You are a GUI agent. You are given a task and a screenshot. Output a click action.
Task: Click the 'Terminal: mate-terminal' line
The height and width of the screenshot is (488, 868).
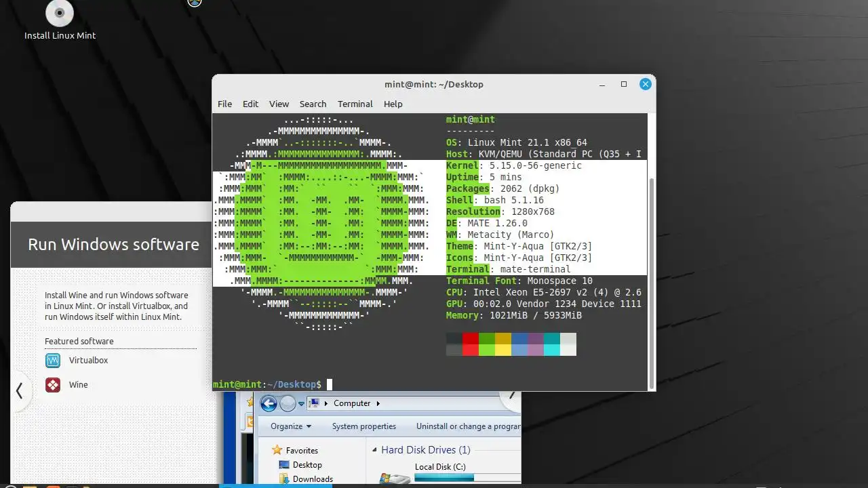[x=509, y=269]
